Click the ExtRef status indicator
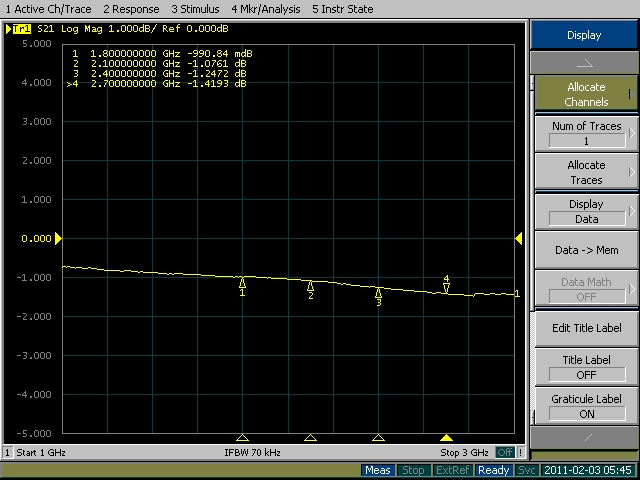Screen dimensions: 640x480 click(x=452, y=470)
